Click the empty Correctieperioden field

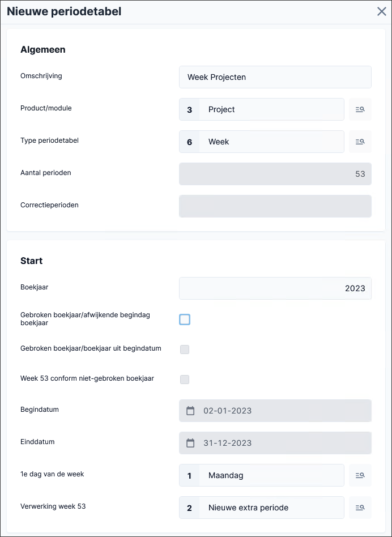(275, 206)
